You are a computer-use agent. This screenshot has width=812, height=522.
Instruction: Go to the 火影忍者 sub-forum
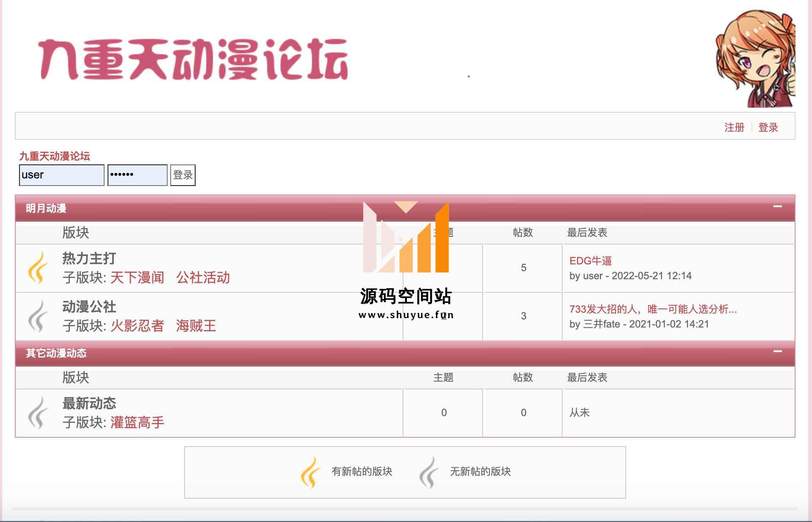[137, 326]
